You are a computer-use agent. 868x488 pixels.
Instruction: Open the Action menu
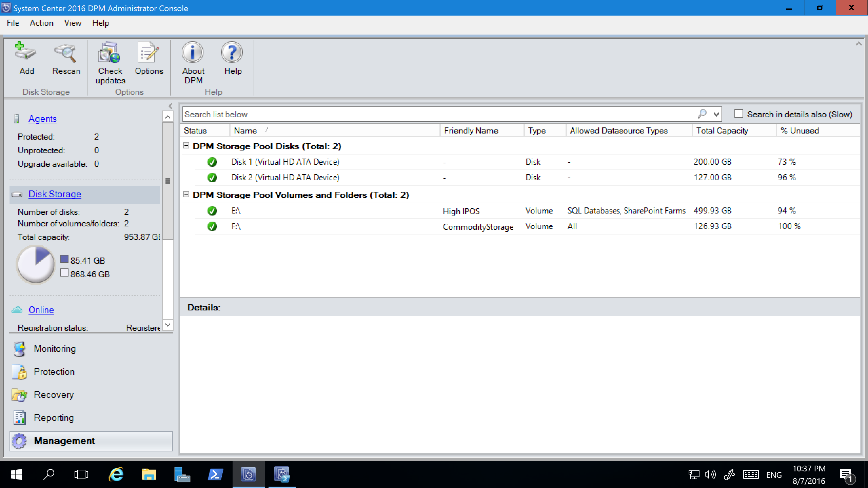pos(41,23)
